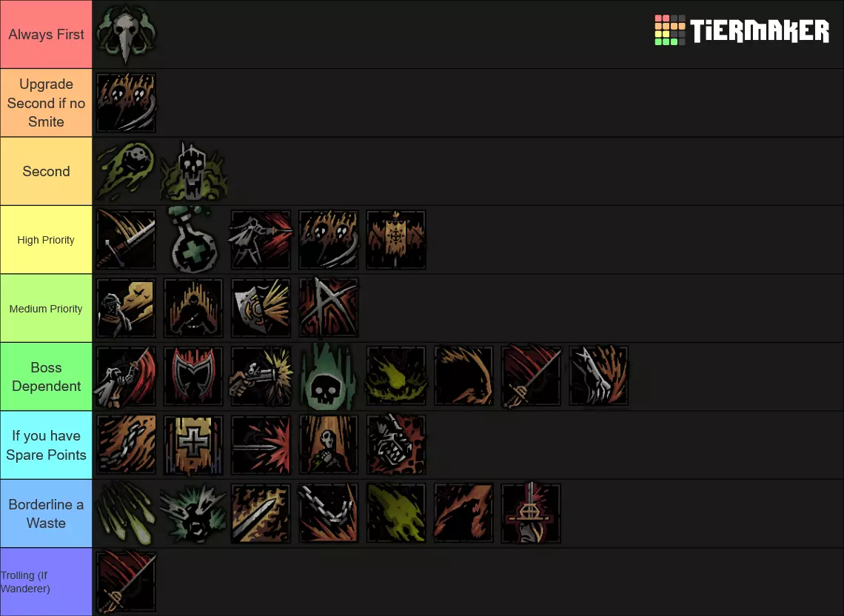Select the spiked chain gauntlet icon

(x=396, y=445)
